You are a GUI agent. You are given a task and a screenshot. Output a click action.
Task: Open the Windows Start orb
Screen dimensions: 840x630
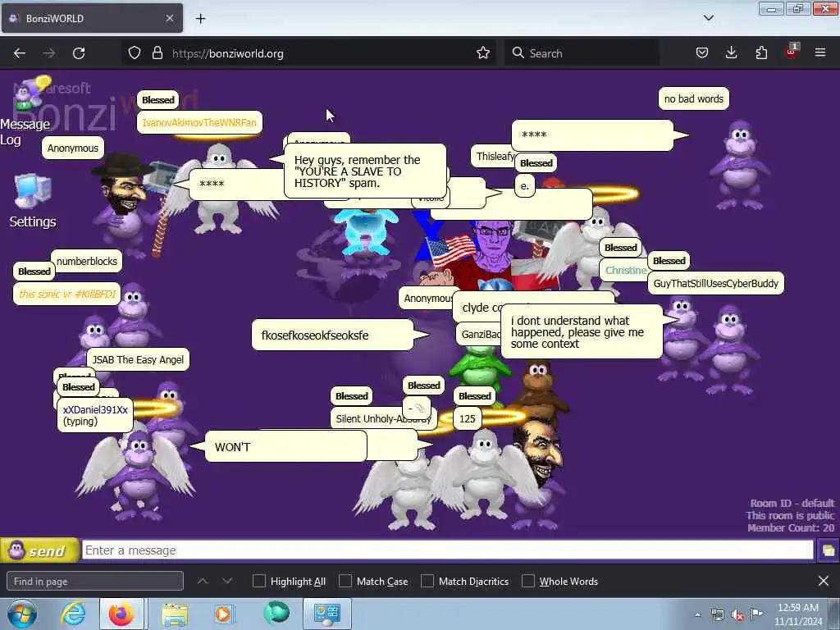(x=22, y=614)
